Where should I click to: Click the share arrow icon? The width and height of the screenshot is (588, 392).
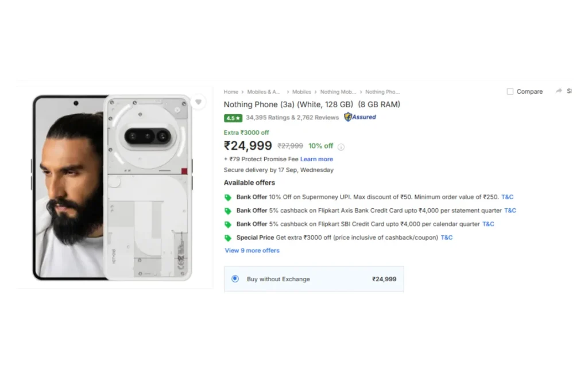[x=559, y=91]
